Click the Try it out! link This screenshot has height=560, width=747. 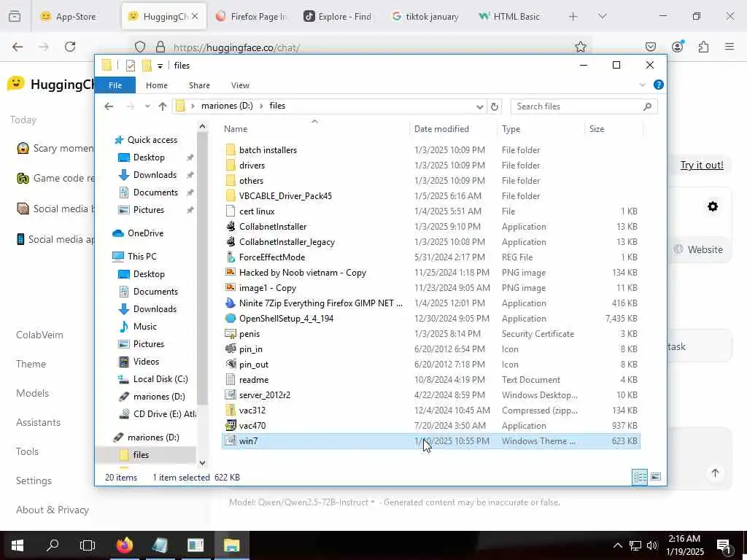coord(702,166)
